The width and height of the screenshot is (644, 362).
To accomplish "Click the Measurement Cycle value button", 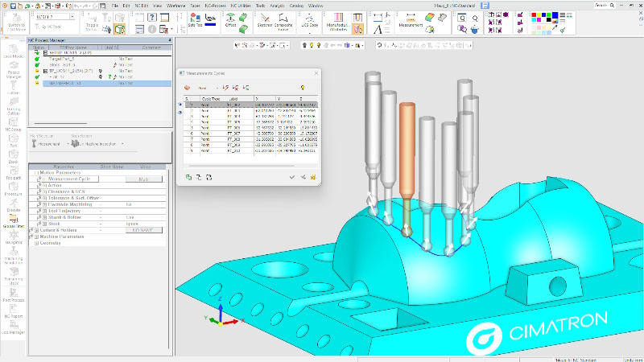I will 144,179.
